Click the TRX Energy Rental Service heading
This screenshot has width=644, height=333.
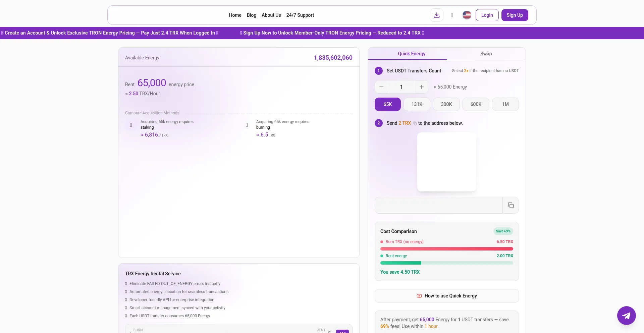tap(153, 274)
